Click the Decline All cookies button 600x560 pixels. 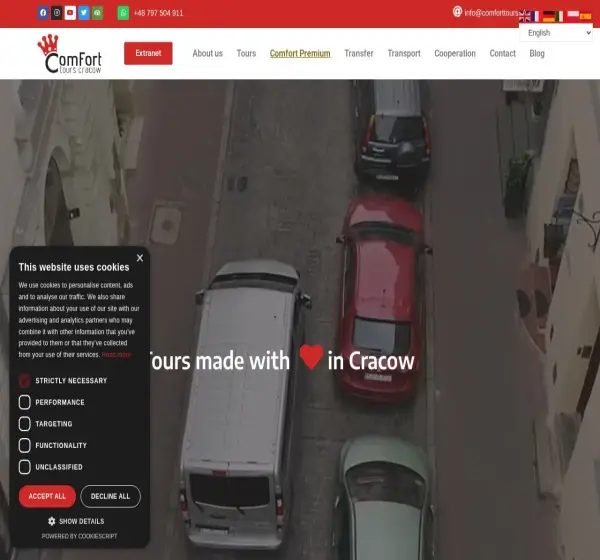point(111,496)
